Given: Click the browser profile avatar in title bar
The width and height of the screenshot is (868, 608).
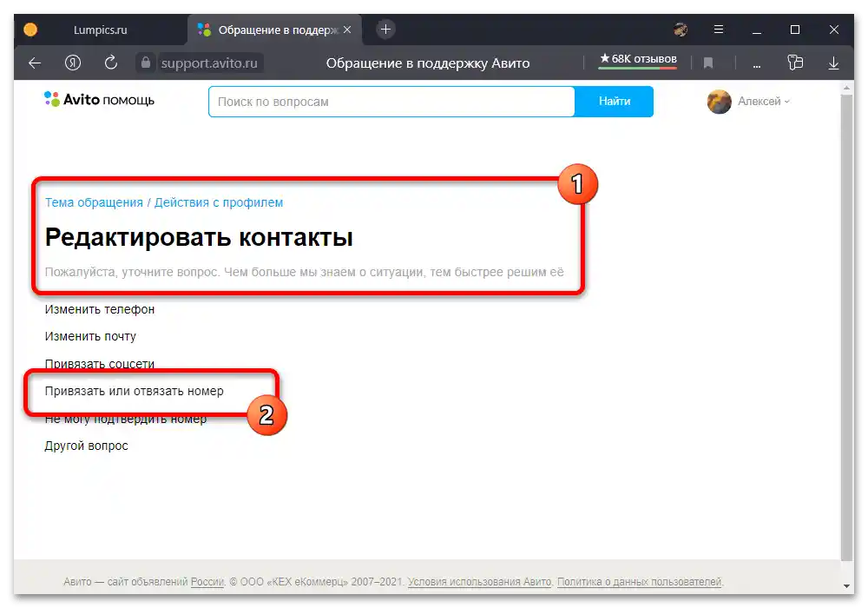Looking at the screenshot, I should click(681, 30).
